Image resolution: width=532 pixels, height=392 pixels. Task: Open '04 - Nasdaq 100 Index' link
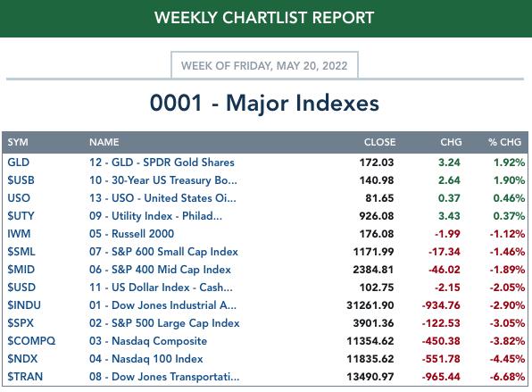click(x=146, y=359)
